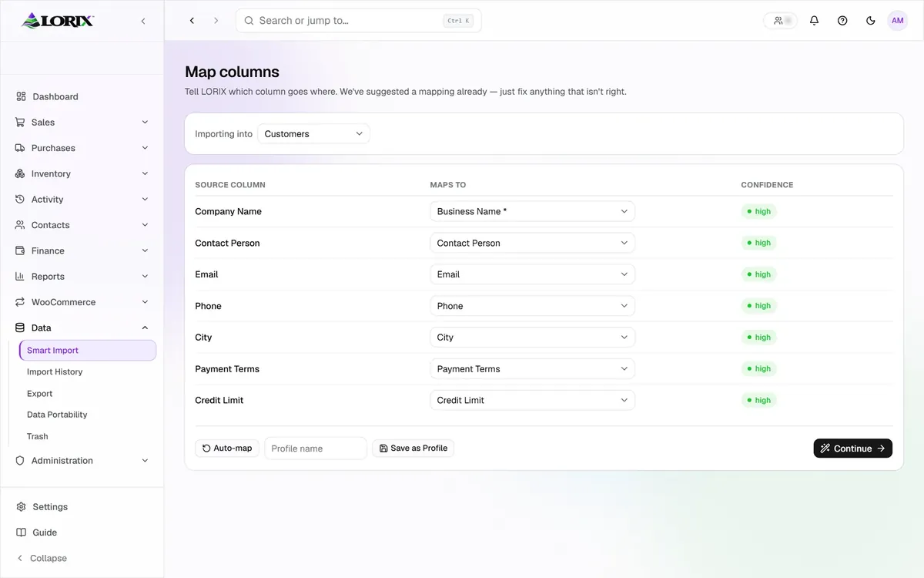Open the Guide link
This screenshot has width=924, height=578.
(45, 533)
